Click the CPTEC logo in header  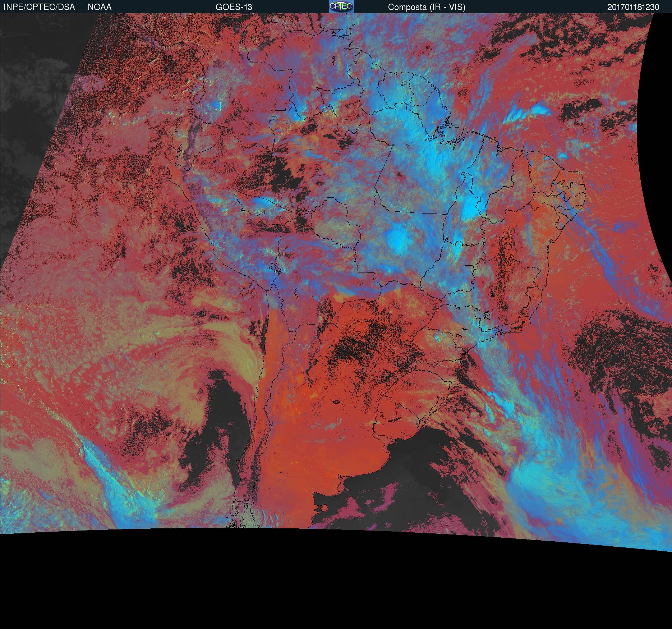(x=341, y=6)
